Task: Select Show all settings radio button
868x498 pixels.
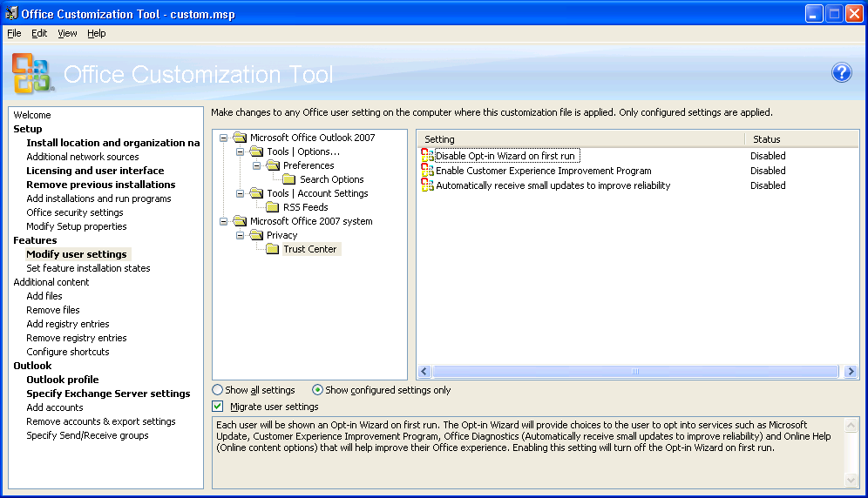Action: click(x=218, y=390)
